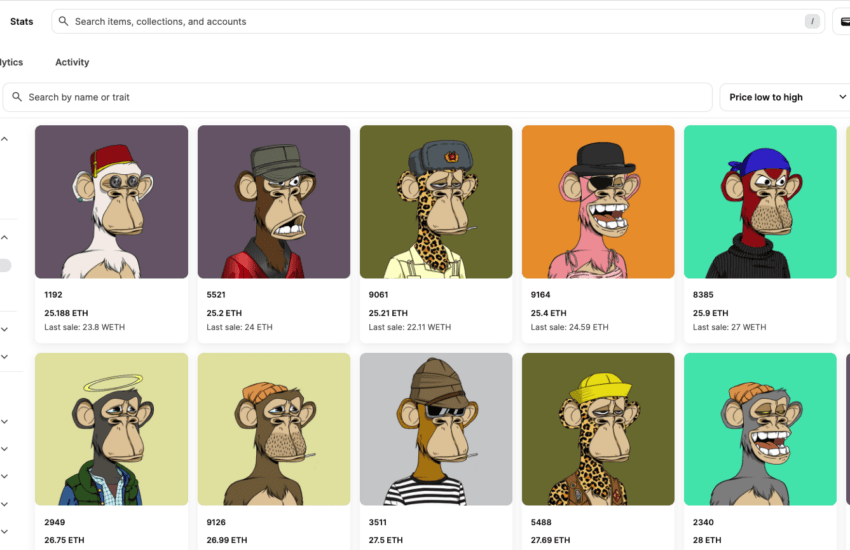The height and width of the screenshot is (550, 850).
Task: Focus the Search items, collections, and accounts field
Action: 438,22
